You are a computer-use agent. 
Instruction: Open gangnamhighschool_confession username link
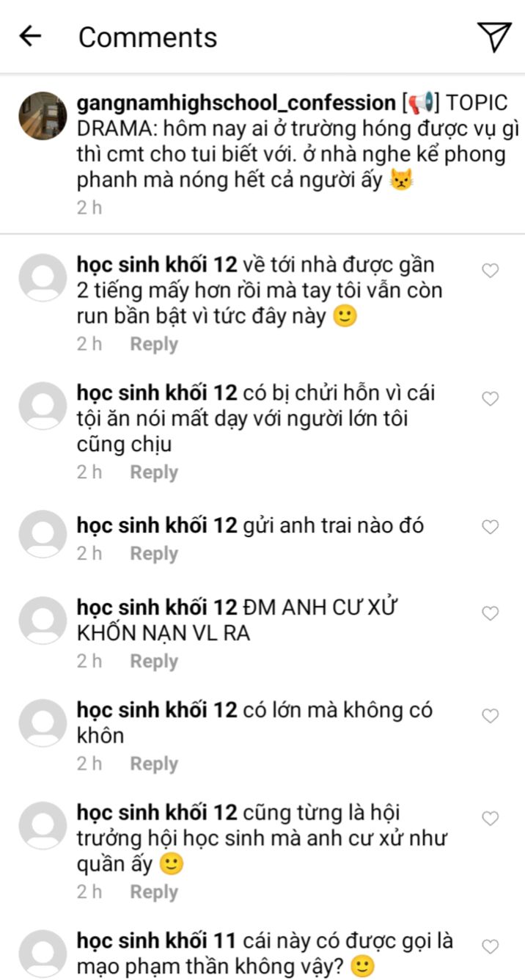tap(236, 102)
